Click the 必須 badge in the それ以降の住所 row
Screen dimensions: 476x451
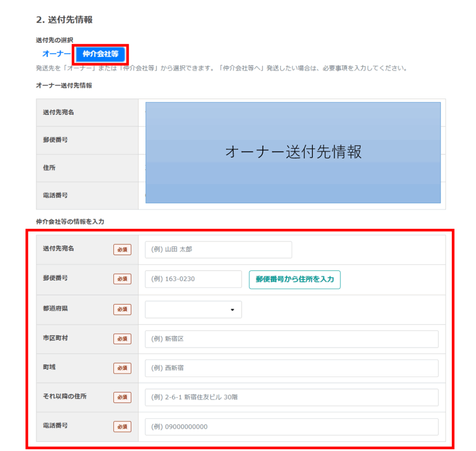click(x=122, y=398)
